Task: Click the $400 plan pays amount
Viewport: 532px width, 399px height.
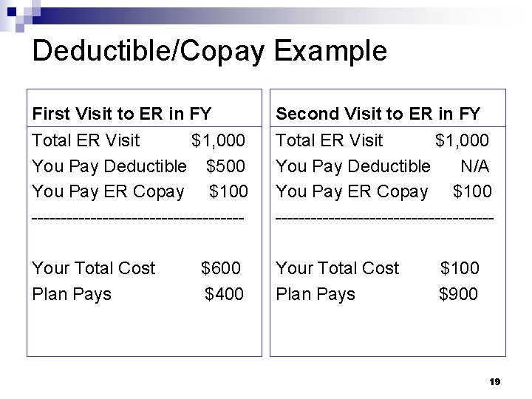Action: [x=224, y=294]
